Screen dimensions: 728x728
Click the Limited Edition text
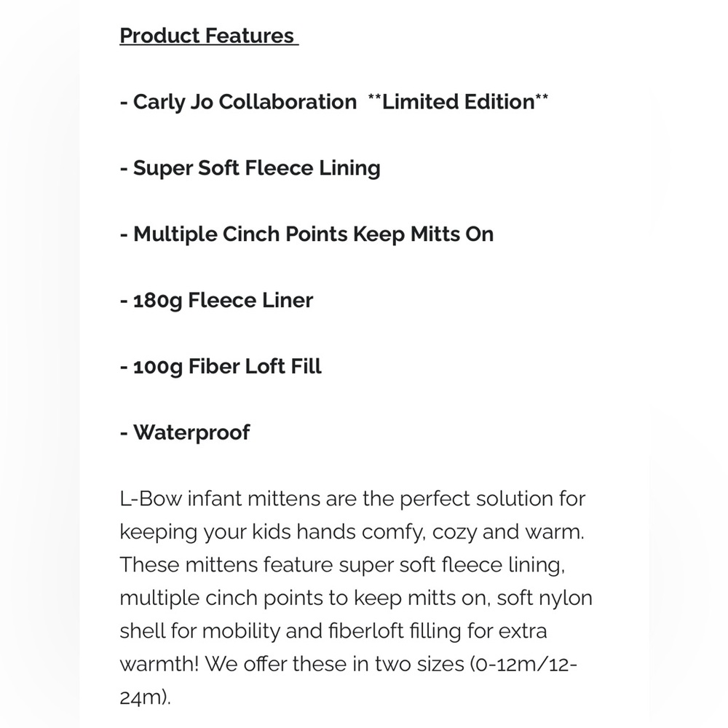pyautogui.click(x=458, y=102)
